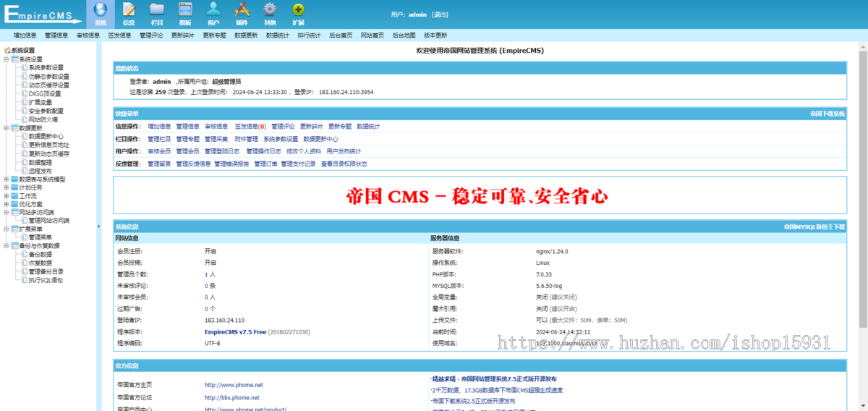Screen dimensions: 868x411
Task: Expand the 优化方案 tree folder
Action: pos(6,204)
